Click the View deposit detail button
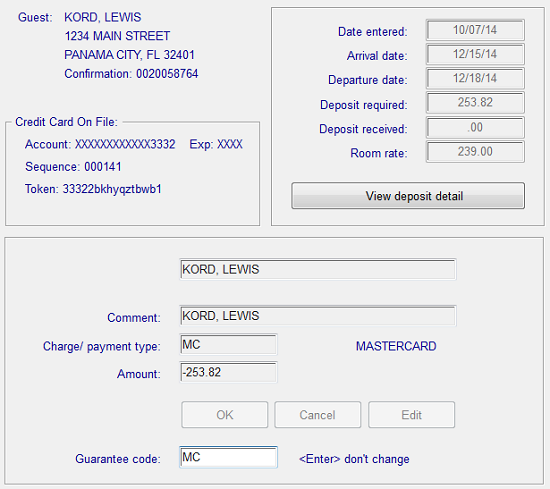 [x=408, y=196]
